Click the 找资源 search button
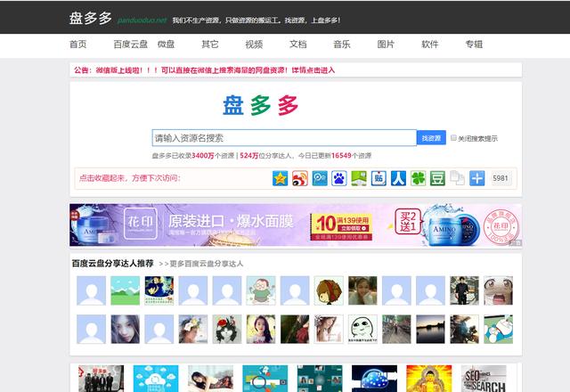Image resolution: width=570 pixels, height=392 pixels. point(431,138)
